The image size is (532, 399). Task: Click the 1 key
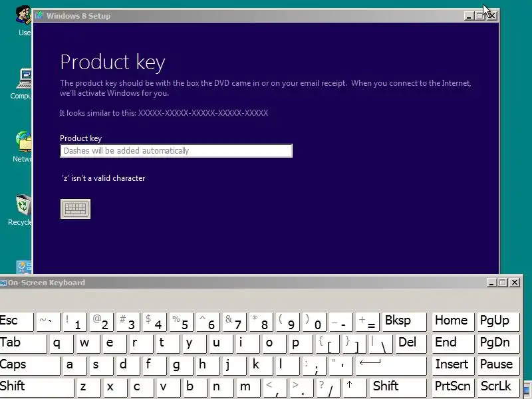(x=75, y=321)
